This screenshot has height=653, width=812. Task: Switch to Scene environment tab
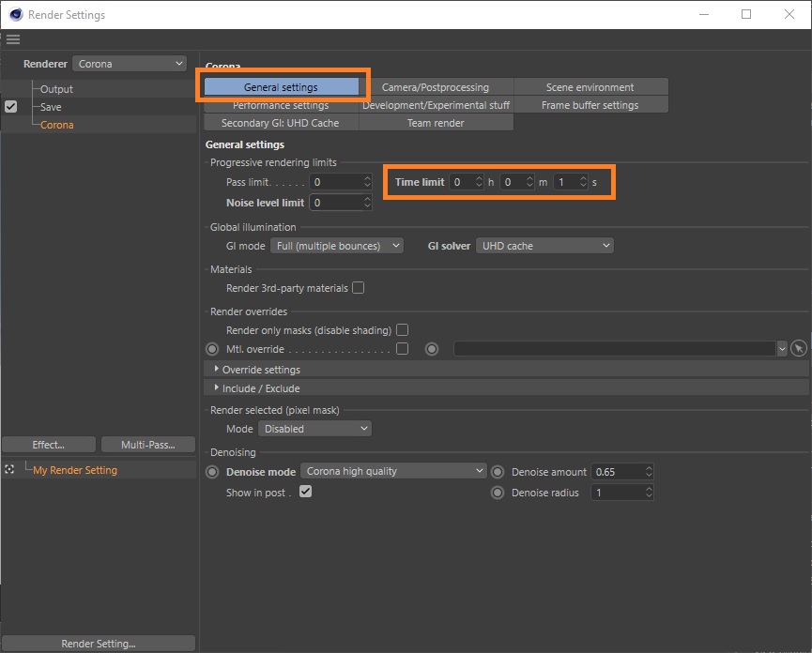590,87
